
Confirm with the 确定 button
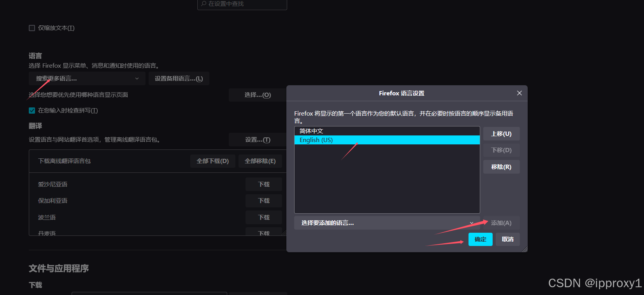click(x=481, y=239)
